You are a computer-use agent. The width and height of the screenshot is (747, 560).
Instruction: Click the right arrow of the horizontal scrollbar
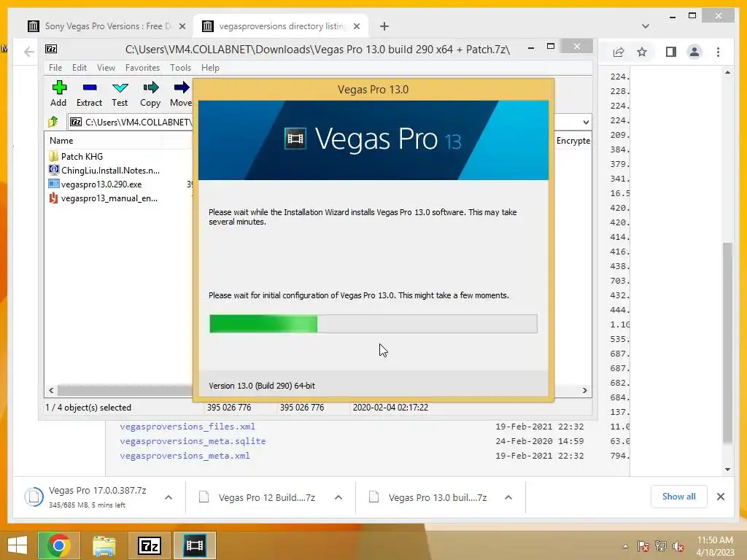pos(584,391)
